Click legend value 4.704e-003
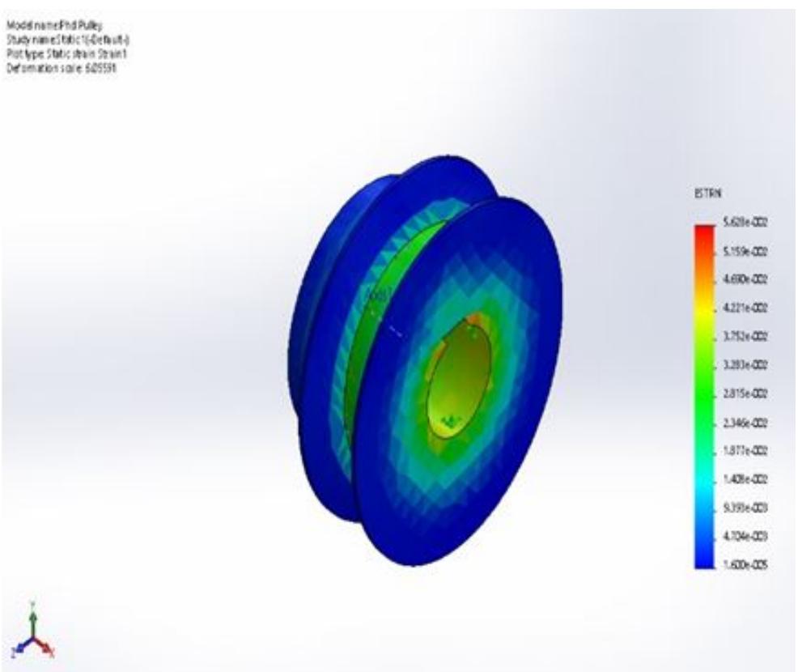This screenshot has width=798, height=672. (745, 536)
